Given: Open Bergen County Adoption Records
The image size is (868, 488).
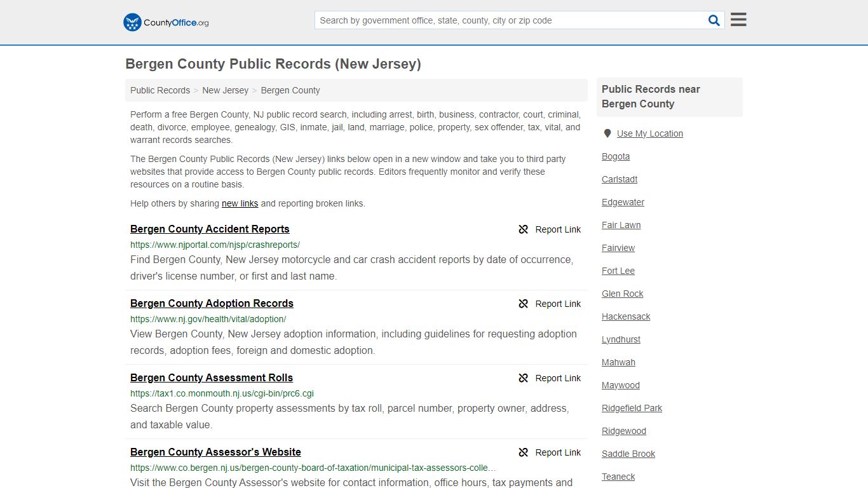Looking at the screenshot, I should click(x=212, y=303).
